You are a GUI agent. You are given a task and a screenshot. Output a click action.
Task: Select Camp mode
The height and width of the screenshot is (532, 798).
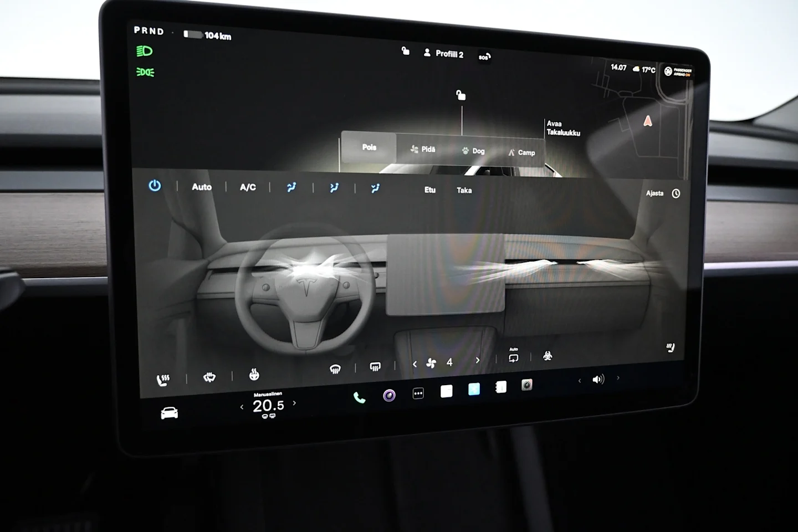521,152
